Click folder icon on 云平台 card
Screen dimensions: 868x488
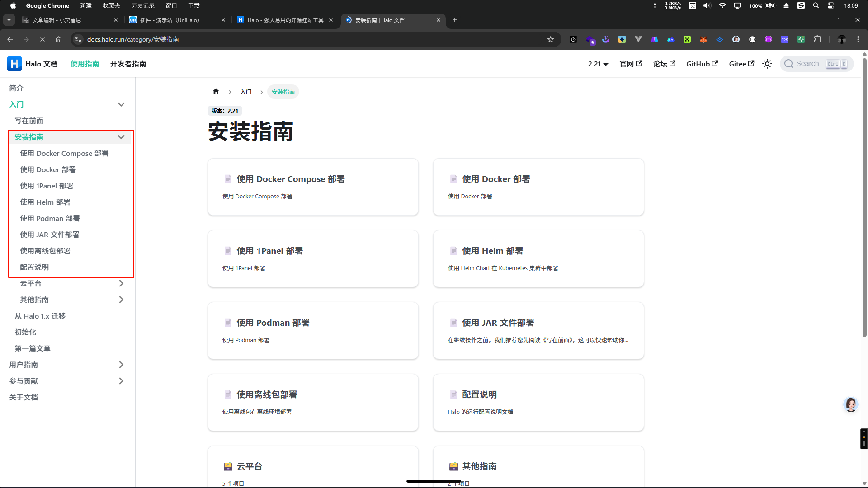coord(228,466)
